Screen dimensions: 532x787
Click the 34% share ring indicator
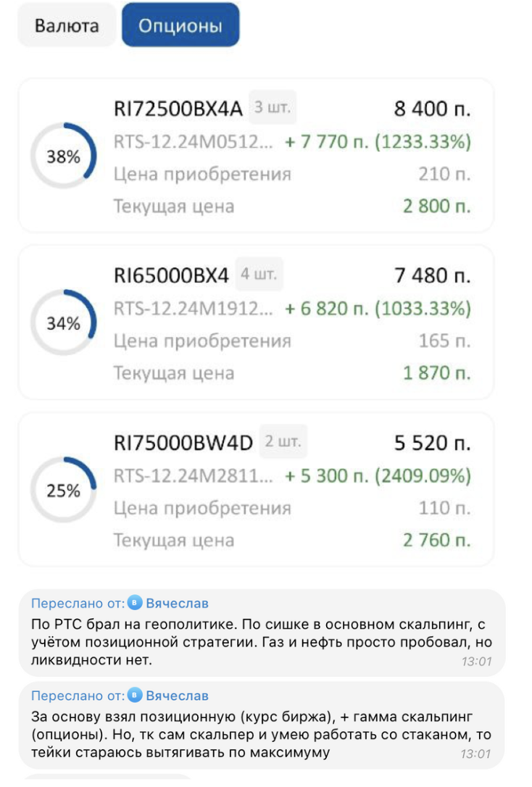(x=63, y=322)
